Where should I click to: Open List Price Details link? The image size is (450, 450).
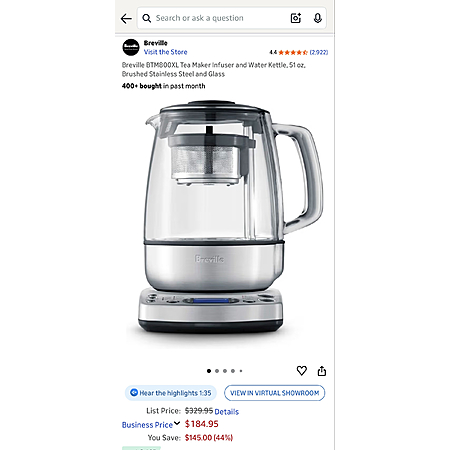coord(227,412)
